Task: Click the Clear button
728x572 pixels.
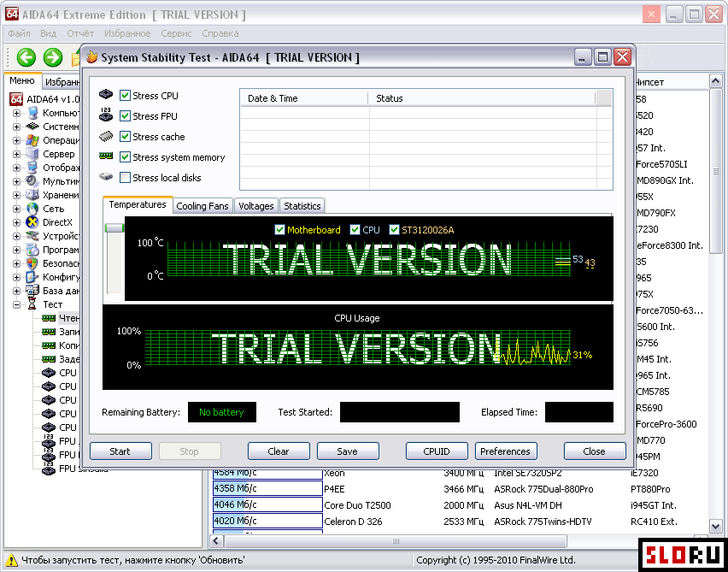Action: [279, 451]
